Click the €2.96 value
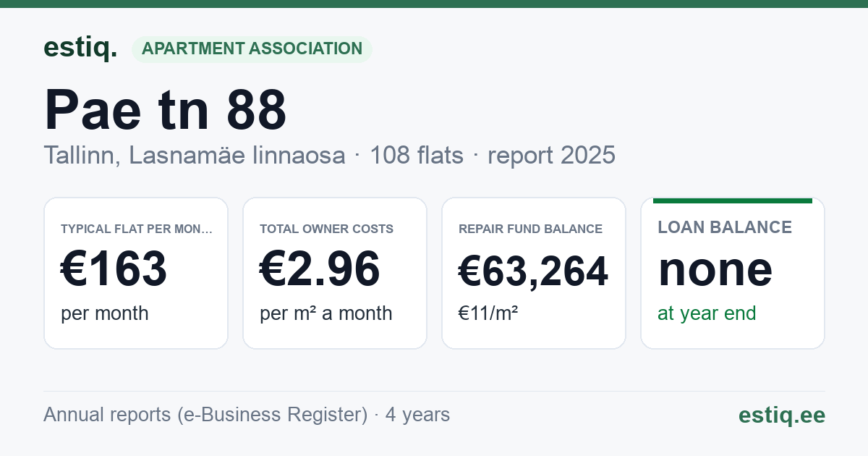Viewport: 868px width, 456px height. click(x=320, y=269)
